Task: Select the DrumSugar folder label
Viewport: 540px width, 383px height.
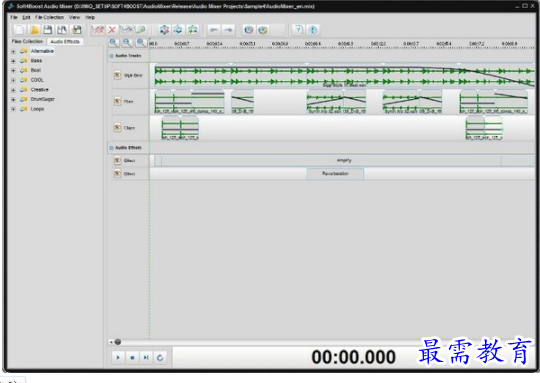Action: (43, 100)
